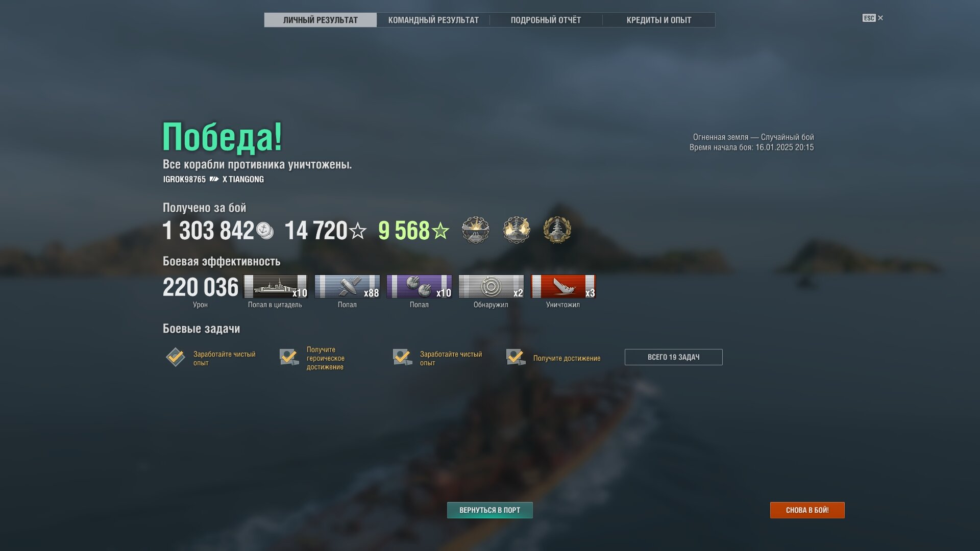Screen dimensions: 980x551
Task: Select the purple hits ribbon x10
Action: tap(420, 287)
